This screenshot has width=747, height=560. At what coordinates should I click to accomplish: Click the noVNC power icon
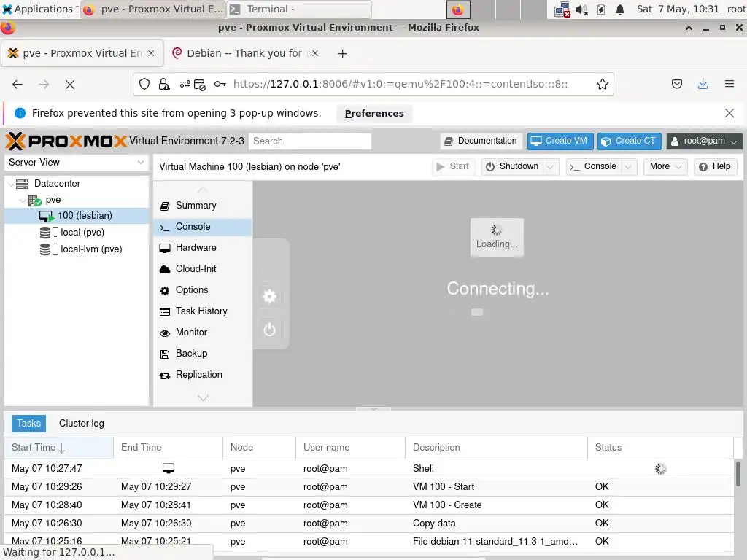[270, 329]
